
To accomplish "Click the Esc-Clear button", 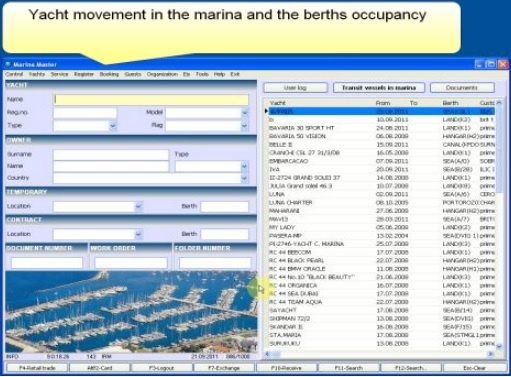I will pyautogui.click(x=474, y=368).
